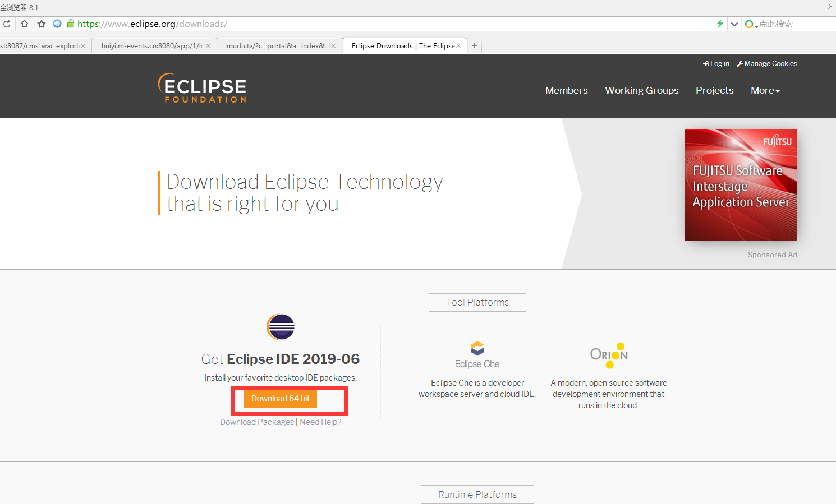Click the Fujitsu Interstage ad banner
This screenshot has width=836, height=504.
741,185
